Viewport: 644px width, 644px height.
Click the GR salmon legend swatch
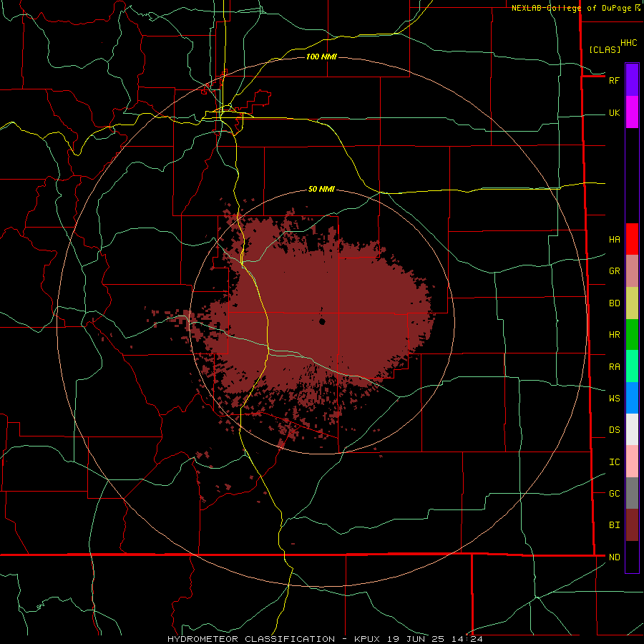[632, 271]
